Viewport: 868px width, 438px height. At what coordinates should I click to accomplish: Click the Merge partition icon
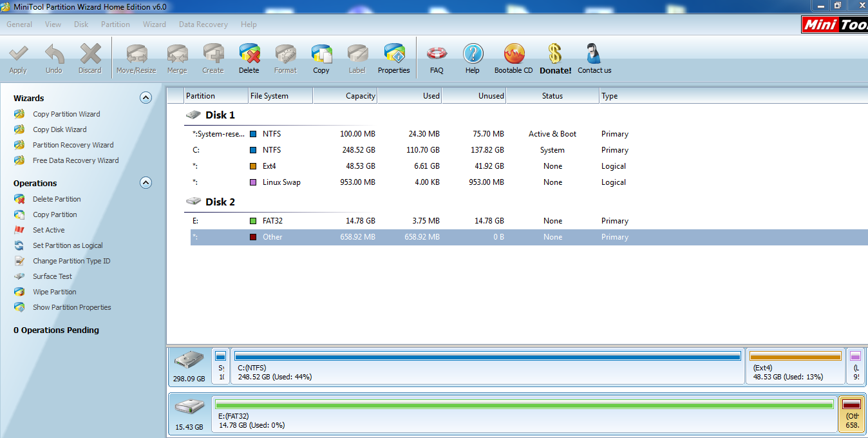click(x=177, y=54)
